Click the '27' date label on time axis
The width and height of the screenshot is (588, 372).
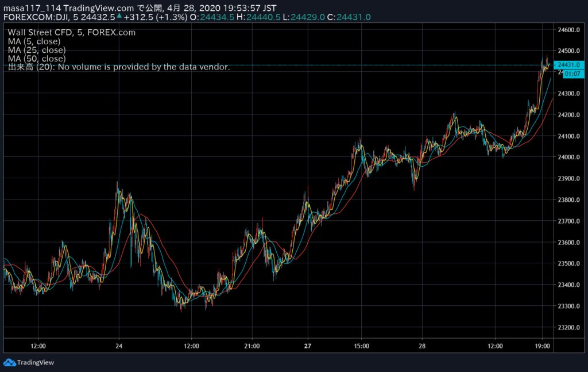pos(308,346)
